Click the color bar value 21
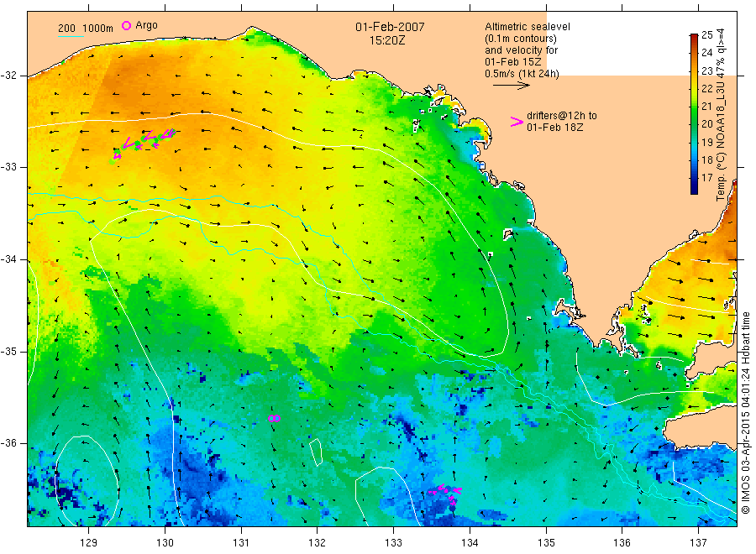The height and width of the screenshot is (554, 756). [x=706, y=106]
